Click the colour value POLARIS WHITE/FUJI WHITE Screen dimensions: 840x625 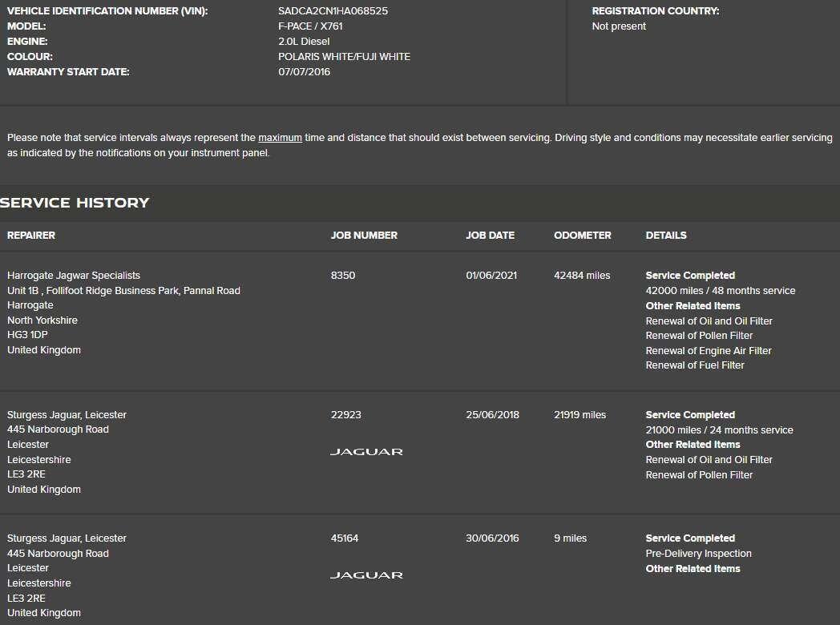coord(344,56)
